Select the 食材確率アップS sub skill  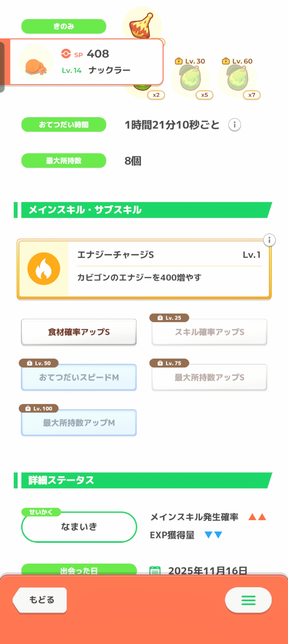[x=79, y=332]
